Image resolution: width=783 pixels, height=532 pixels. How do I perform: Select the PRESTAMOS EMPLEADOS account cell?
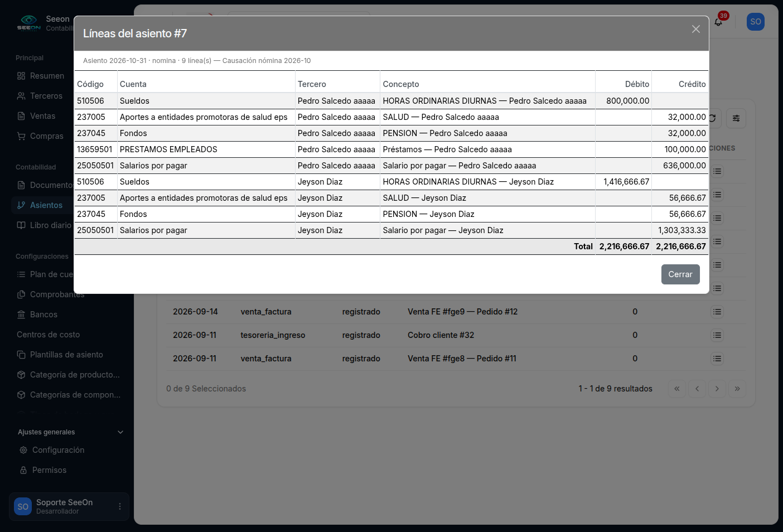[x=206, y=149]
